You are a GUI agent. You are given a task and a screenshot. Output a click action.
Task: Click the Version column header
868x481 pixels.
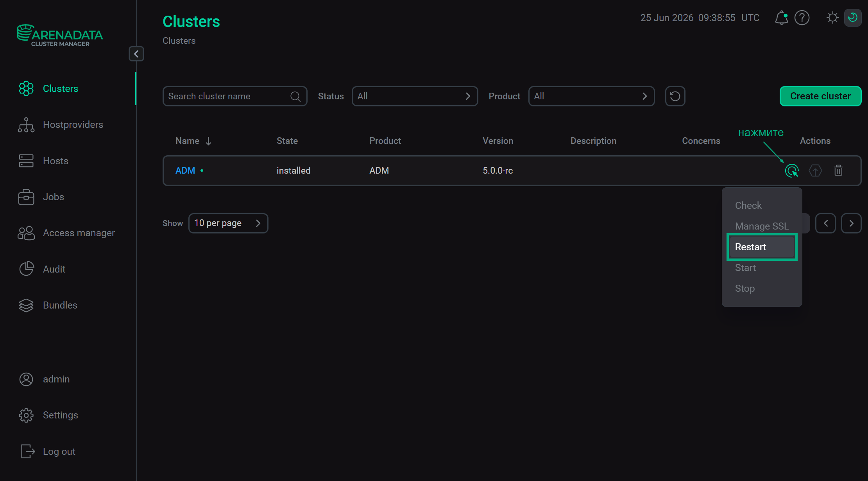(498, 141)
